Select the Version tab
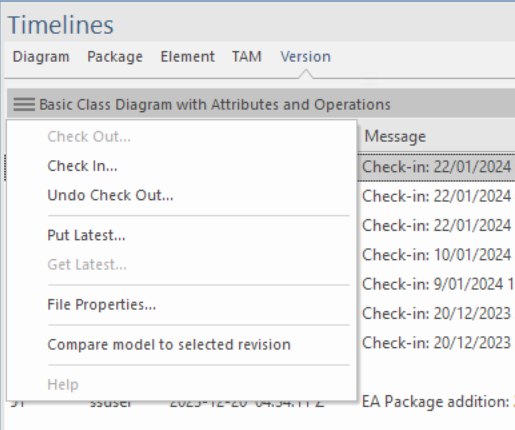Screen dimensions: 515x430 tap(305, 57)
